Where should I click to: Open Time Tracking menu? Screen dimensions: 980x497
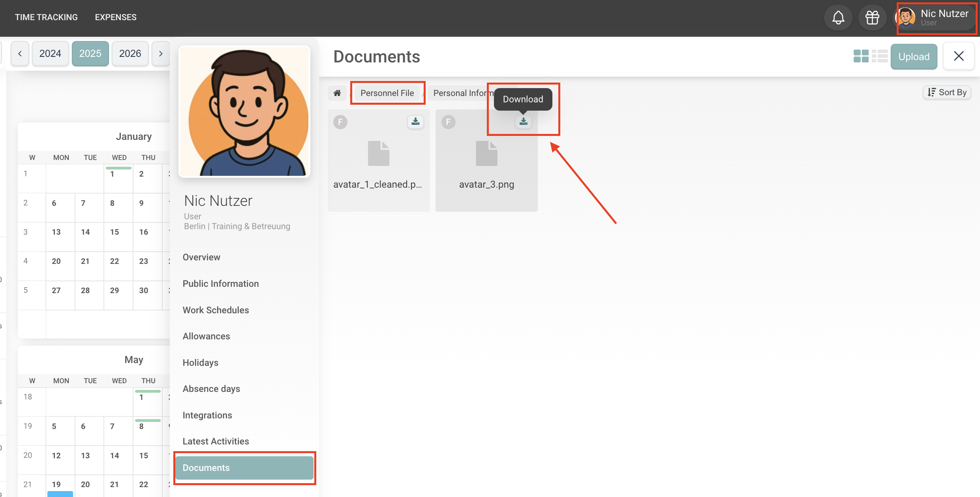point(46,17)
